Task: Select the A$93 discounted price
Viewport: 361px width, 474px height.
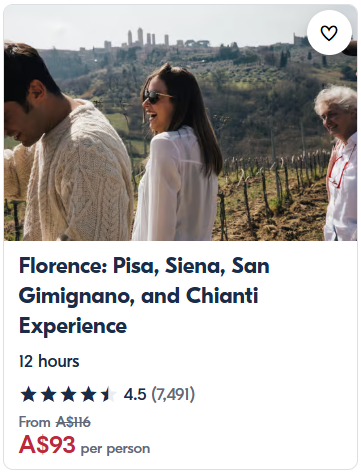Action: 47,445
